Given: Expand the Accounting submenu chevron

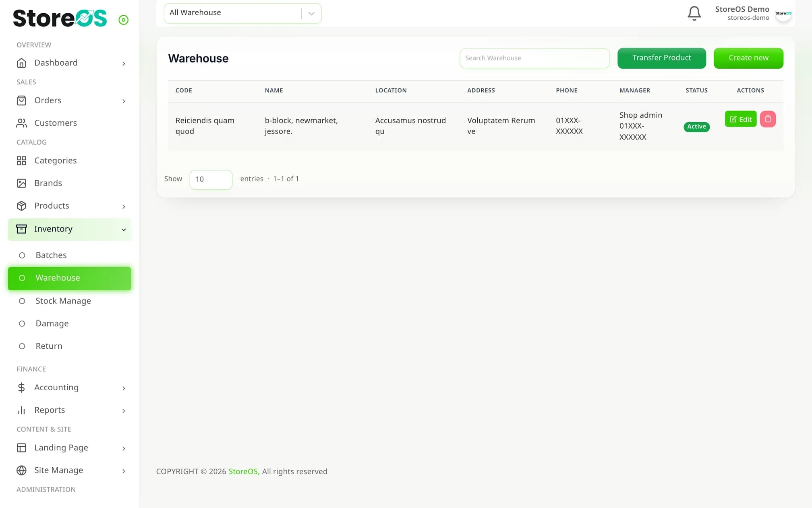Looking at the screenshot, I should 124,388.
